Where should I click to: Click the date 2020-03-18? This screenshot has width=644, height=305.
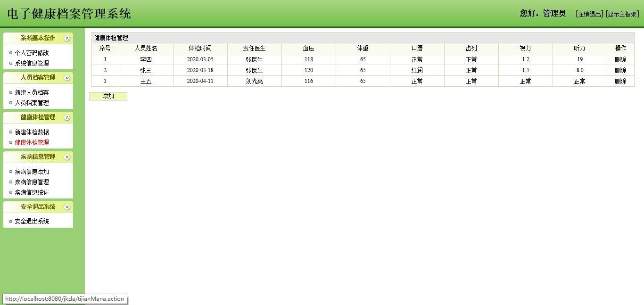click(x=200, y=70)
